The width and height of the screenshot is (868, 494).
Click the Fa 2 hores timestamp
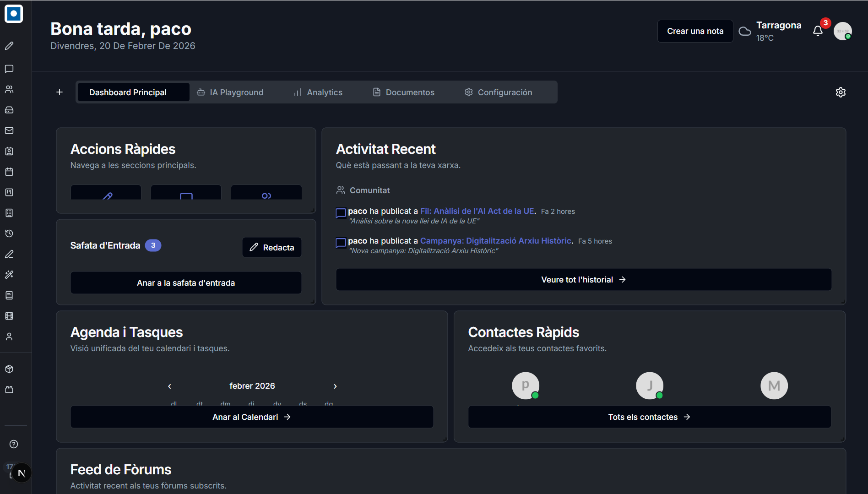[x=558, y=212]
